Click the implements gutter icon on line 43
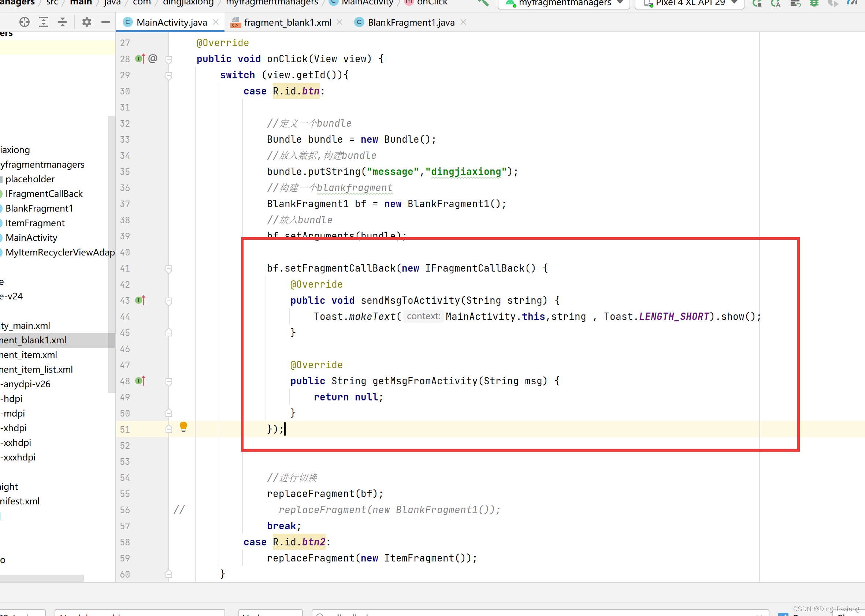 coord(140,300)
